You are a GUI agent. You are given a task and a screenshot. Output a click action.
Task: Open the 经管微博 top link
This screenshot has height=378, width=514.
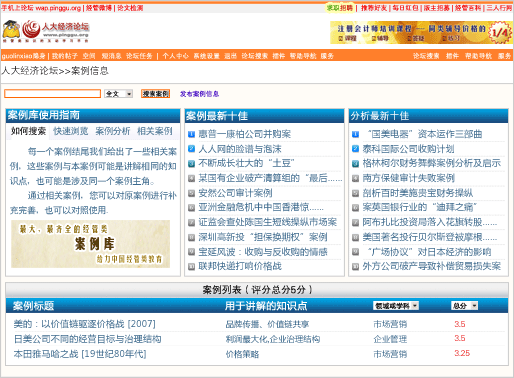(99, 8)
